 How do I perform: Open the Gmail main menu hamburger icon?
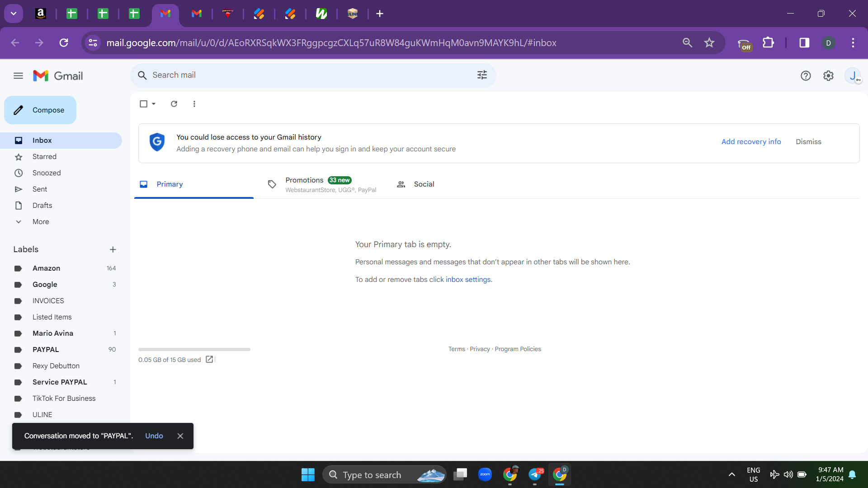tap(18, 76)
